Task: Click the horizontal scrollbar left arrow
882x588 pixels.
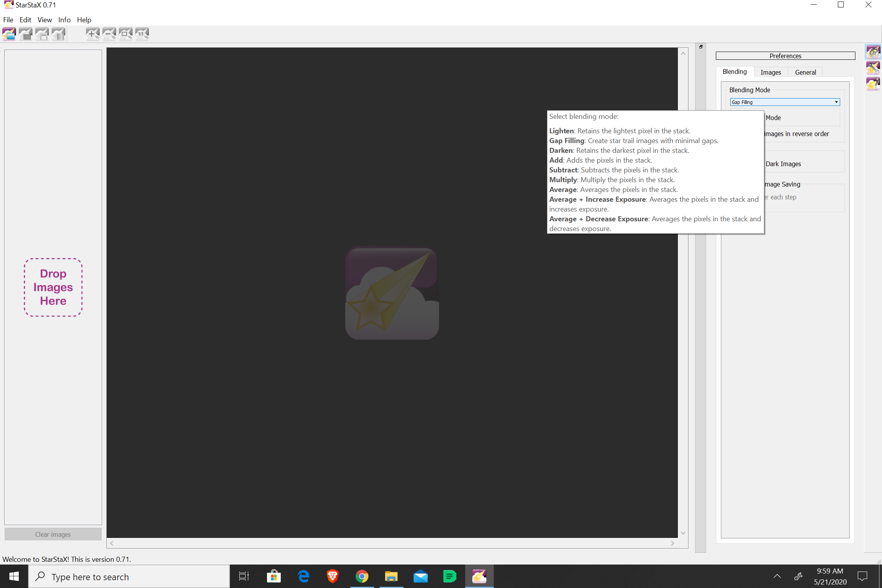Action: 112,543
